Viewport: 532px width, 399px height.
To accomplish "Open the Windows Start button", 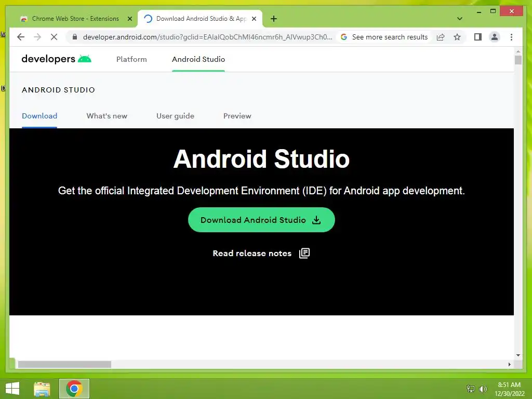I will coord(12,389).
